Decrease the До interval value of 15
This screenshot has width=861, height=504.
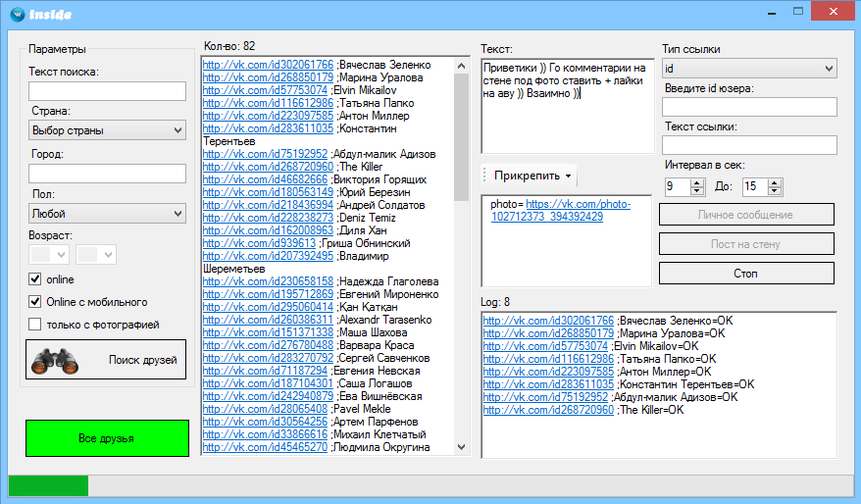pyautogui.click(x=775, y=191)
